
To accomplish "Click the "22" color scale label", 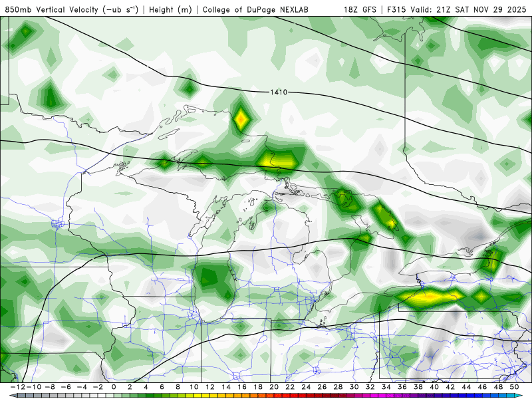I will coord(290,387).
